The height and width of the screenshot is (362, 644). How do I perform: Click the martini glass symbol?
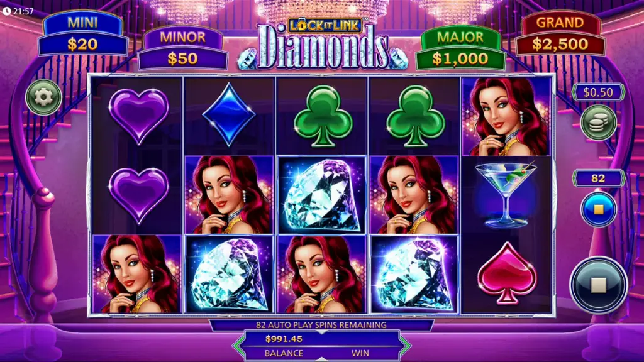(506, 195)
